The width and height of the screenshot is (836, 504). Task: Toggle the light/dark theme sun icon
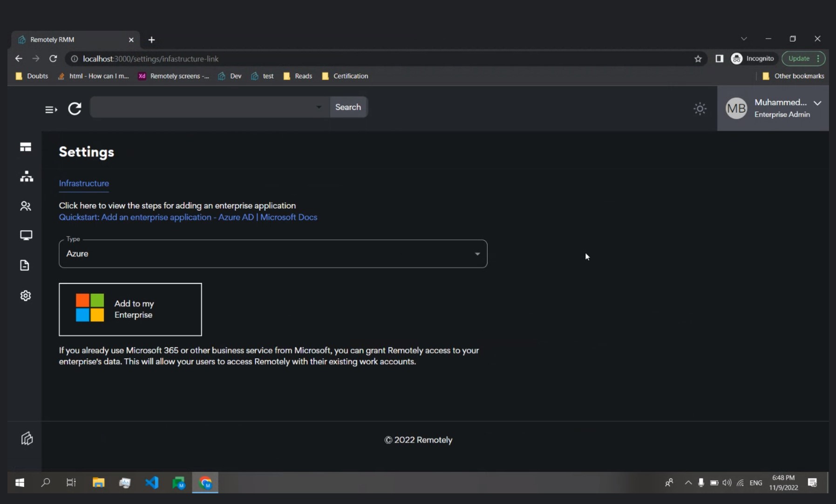coord(700,108)
